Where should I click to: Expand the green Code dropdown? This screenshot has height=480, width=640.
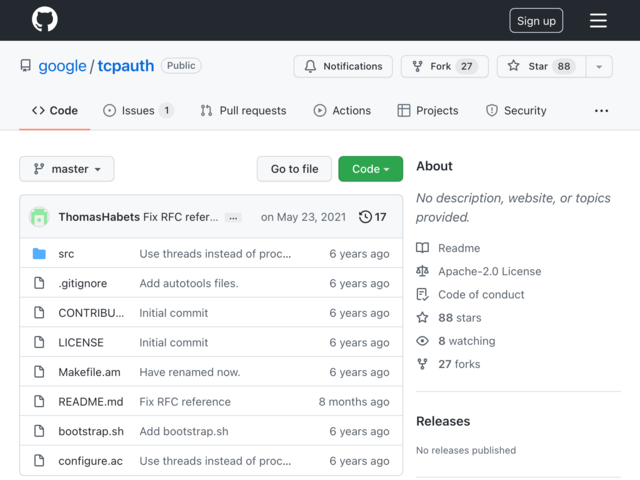(370, 169)
